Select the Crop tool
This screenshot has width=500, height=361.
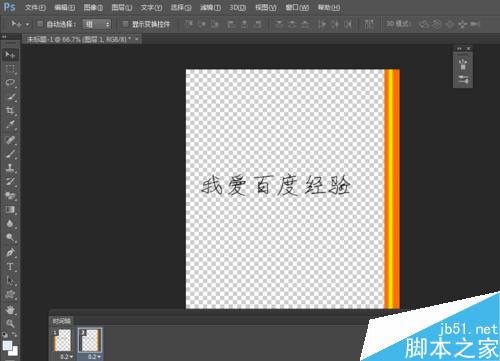pyautogui.click(x=10, y=110)
